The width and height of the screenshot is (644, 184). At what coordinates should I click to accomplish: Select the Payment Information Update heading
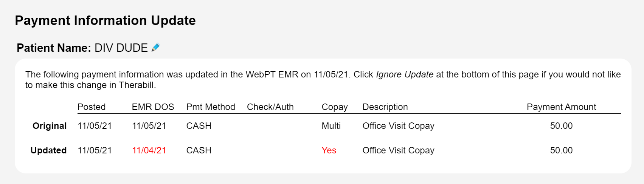(105, 20)
